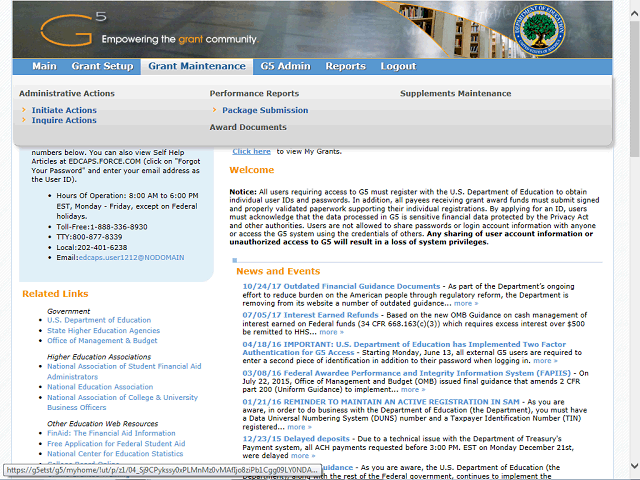Open the 01/21/16 SAM registration reminder

click(381, 402)
